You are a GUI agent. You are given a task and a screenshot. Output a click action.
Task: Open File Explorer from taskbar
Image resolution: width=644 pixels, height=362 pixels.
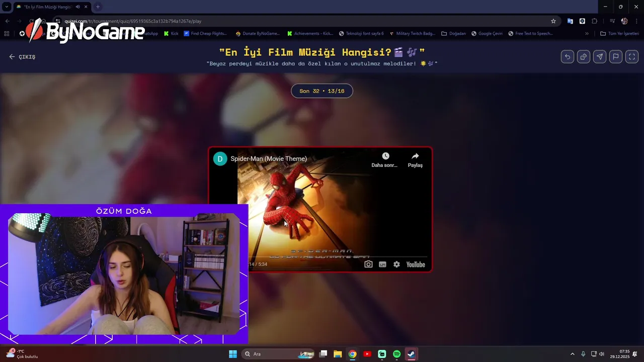(x=338, y=354)
